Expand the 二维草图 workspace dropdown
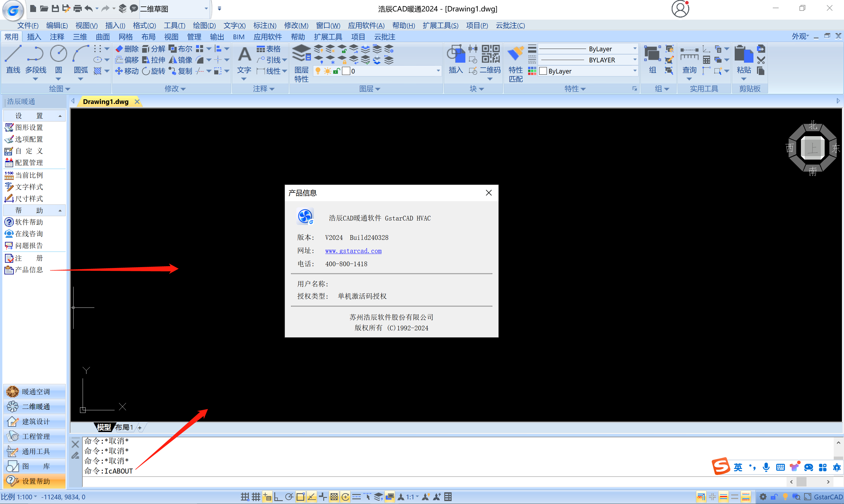The width and height of the screenshot is (844, 504). pos(206,9)
